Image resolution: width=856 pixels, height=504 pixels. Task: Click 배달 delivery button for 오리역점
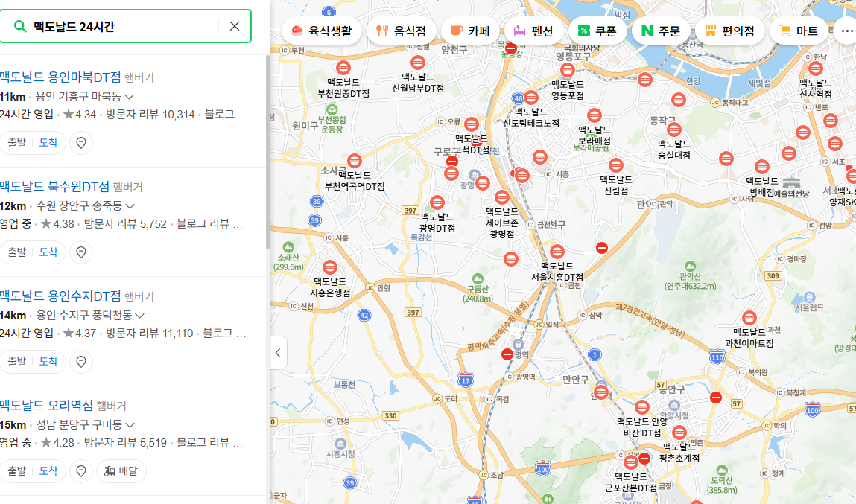(121, 470)
